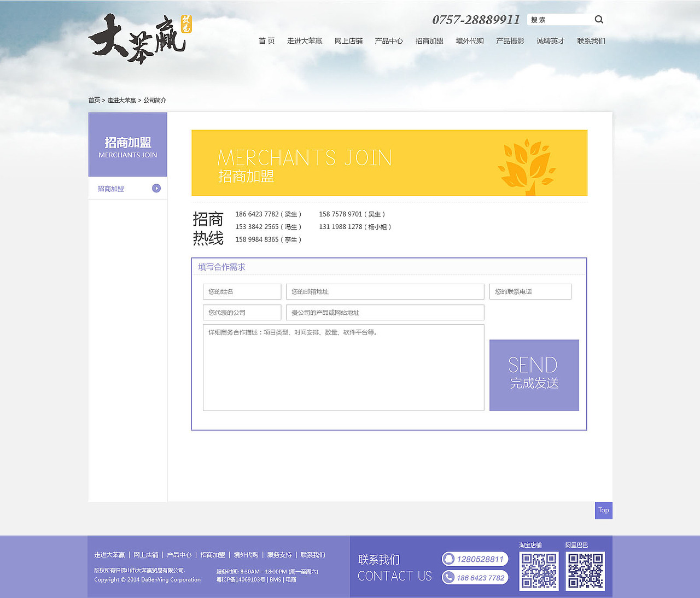Select the 诚聘英才 navigation item

click(550, 40)
